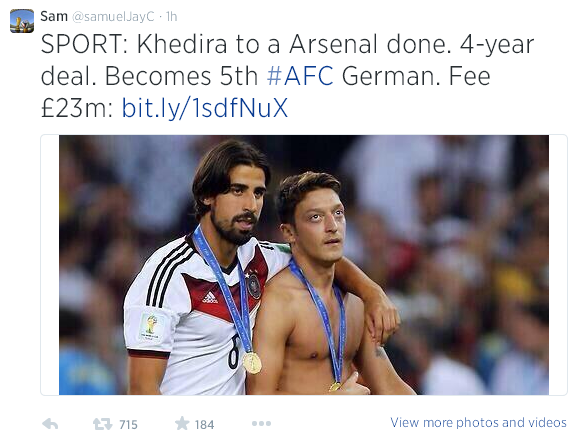Reply to Sam's tweet with arrow icon
This screenshot has width=579, height=439.
[50, 424]
